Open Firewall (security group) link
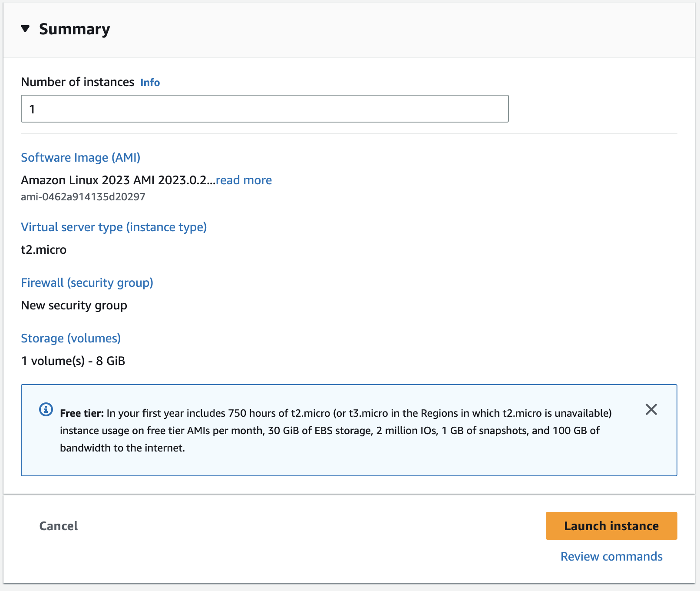This screenshot has width=700, height=591. pyautogui.click(x=87, y=282)
